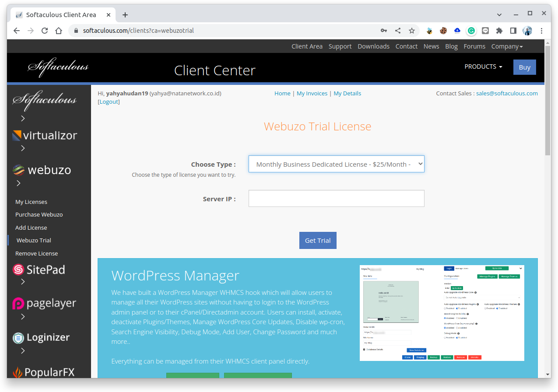The height and width of the screenshot is (392, 558).
Task: Click the PopularFX logo in sidebar
Action: point(43,372)
